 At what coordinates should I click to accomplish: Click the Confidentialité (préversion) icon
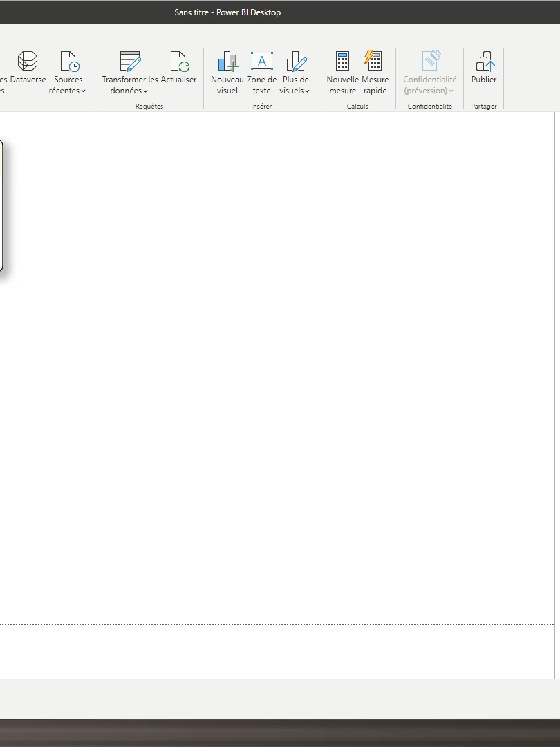point(431,61)
